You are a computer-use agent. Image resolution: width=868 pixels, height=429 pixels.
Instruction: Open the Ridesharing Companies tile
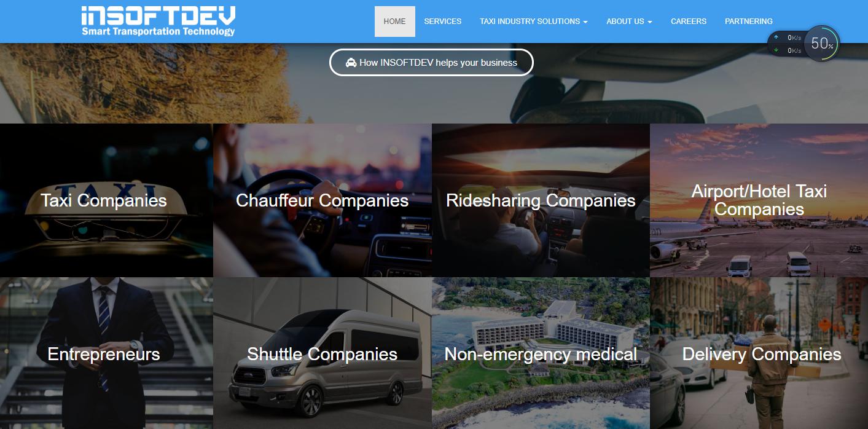pyautogui.click(x=541, y=200)
